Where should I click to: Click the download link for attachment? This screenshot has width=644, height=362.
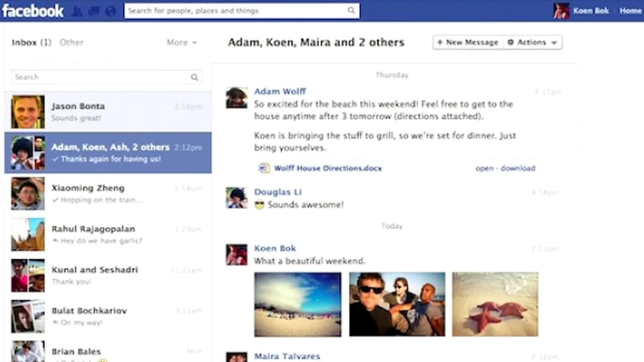click(x=518, y=168)
